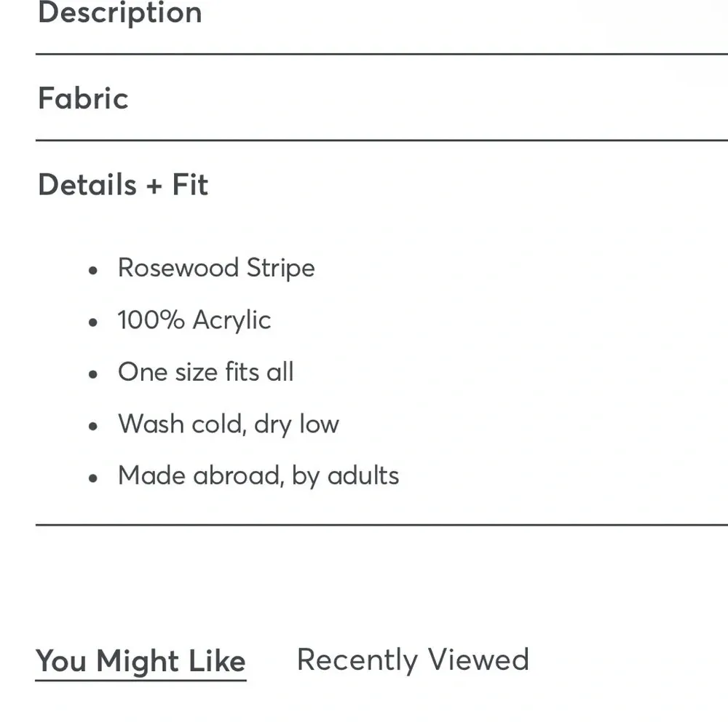Viewport: 728px width, 728px height.
Task: Click the underline beneath You Might Like
Action: pyautogui.click(x=141, y=681)
